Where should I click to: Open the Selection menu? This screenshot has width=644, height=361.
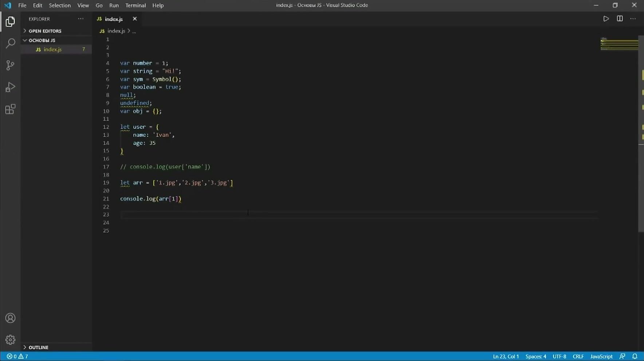(60, 5)
